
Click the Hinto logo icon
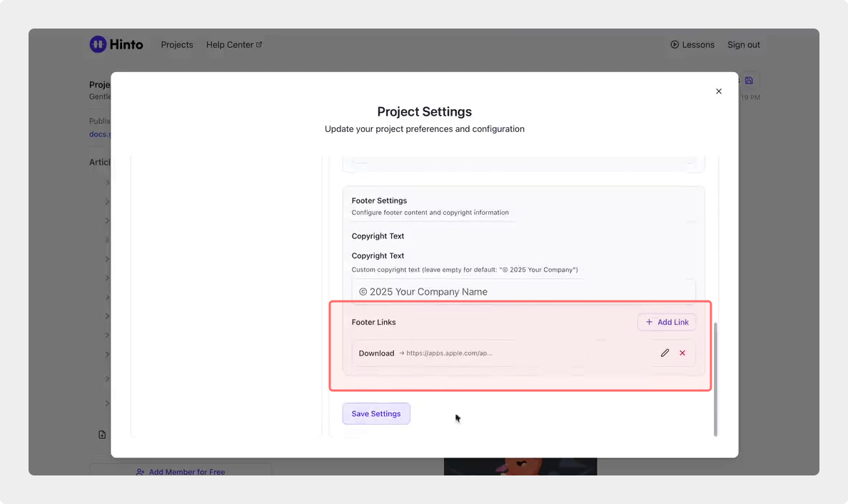98,44
